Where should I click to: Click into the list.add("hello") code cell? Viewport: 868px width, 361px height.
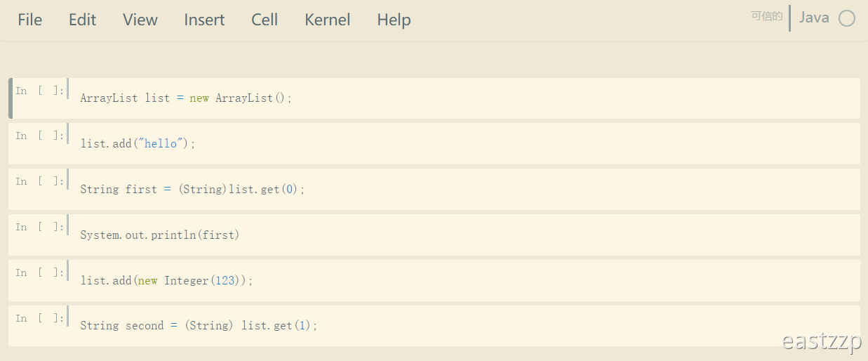464,144
